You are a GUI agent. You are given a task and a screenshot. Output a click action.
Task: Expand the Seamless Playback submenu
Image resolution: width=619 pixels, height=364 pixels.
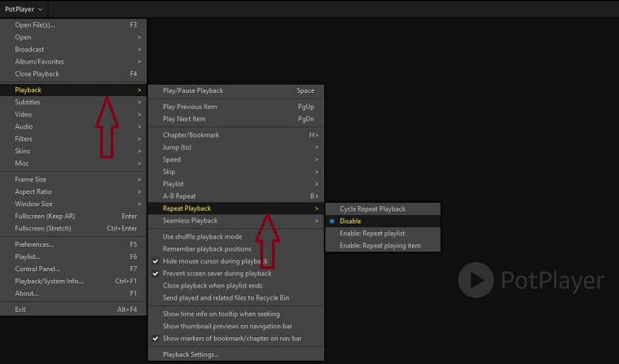pos(236,221)
